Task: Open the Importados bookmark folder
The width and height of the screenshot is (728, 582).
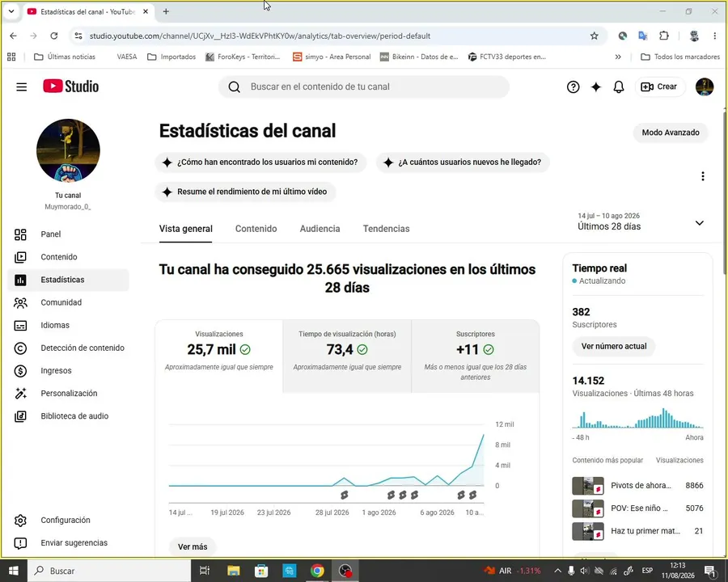Action: coord(171,57)
